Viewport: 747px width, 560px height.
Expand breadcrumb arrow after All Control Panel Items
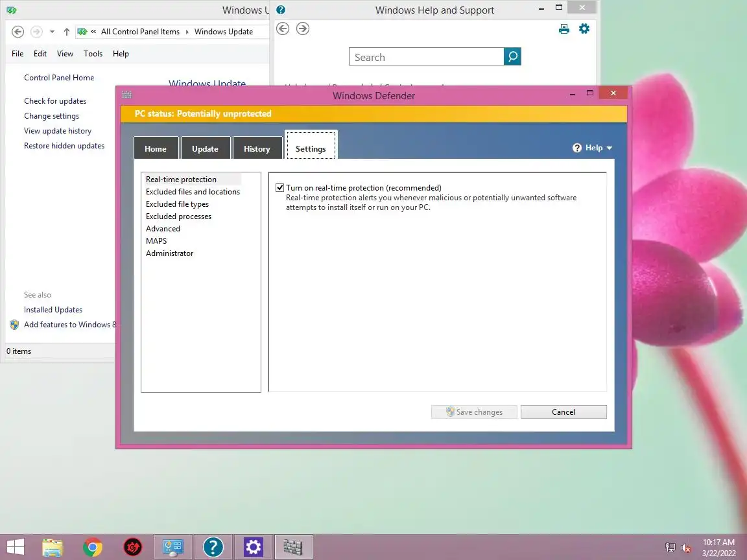(x=187, y=32)
